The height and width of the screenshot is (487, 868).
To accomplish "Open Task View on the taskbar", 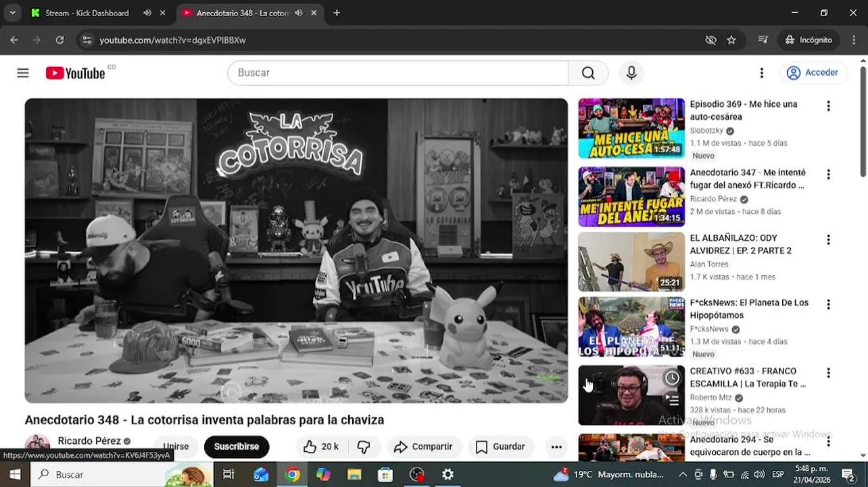I will click(x=228, y=474).
